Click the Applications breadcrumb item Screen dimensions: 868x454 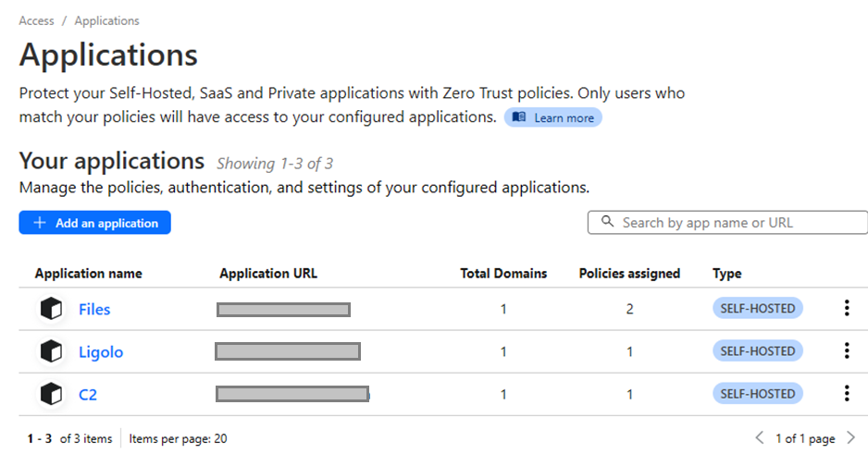coord(107,20)
